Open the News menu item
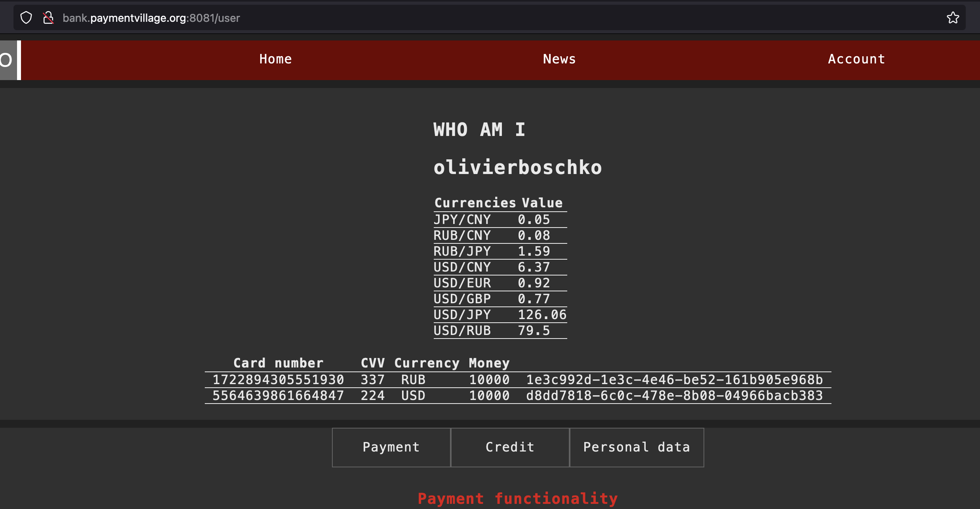 pyautogui.click(x=559, y=59)
